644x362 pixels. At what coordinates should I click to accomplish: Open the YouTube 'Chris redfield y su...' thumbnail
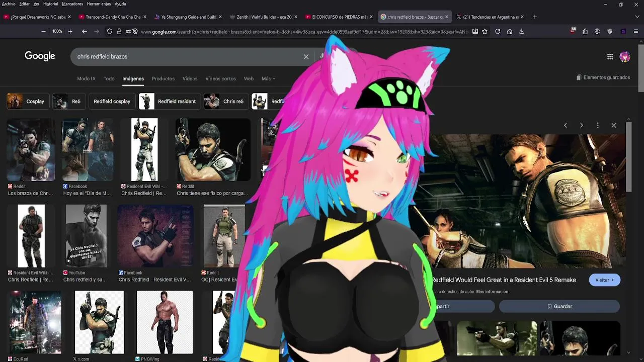pyautogui.click(x=86, y=236)
